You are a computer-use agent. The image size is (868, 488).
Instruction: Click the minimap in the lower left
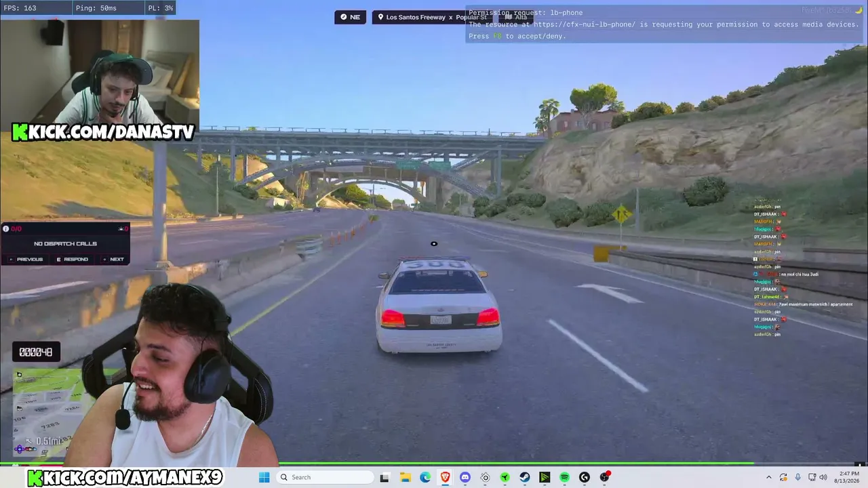[47, 413]
